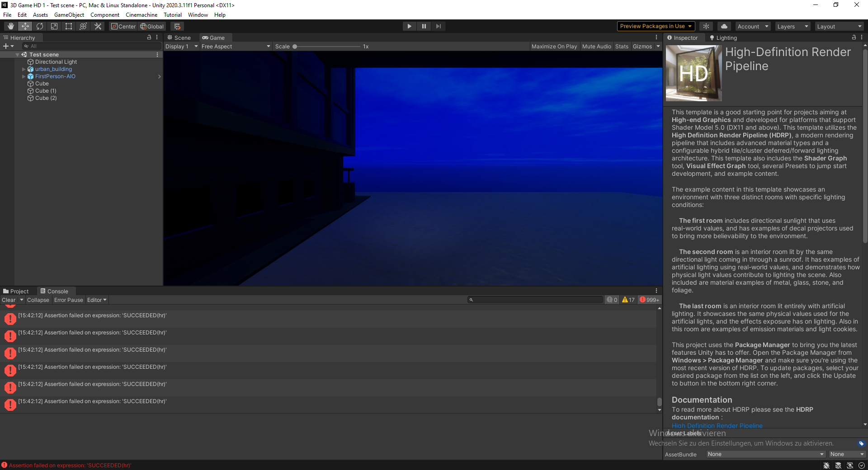The image size is (868, 470).
Task: Select the Move tool
Action: [x=25, y=26]
